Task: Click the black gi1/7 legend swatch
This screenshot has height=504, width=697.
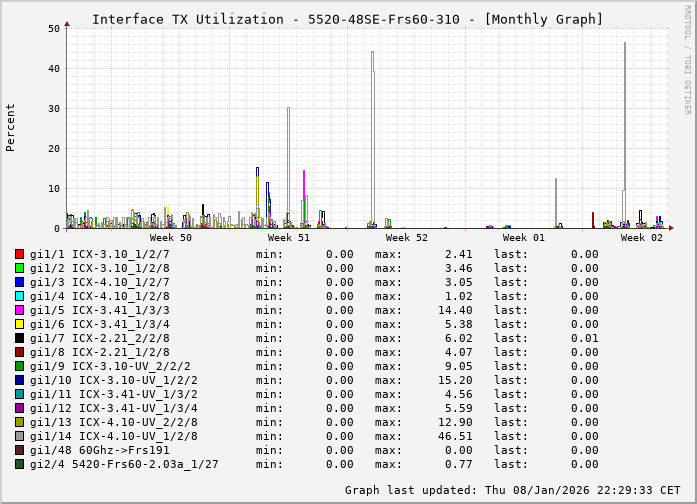Action: pos(20,338)
